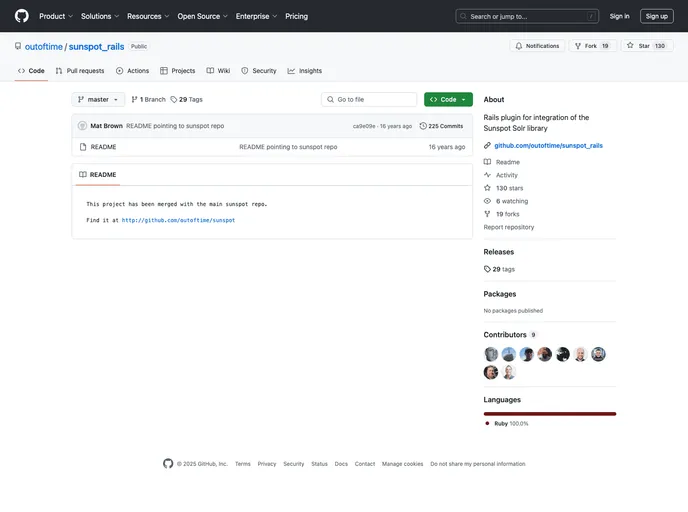The image size is (688, 512).
Task: Open Packages heading link
Action: (x=500, y=294)
